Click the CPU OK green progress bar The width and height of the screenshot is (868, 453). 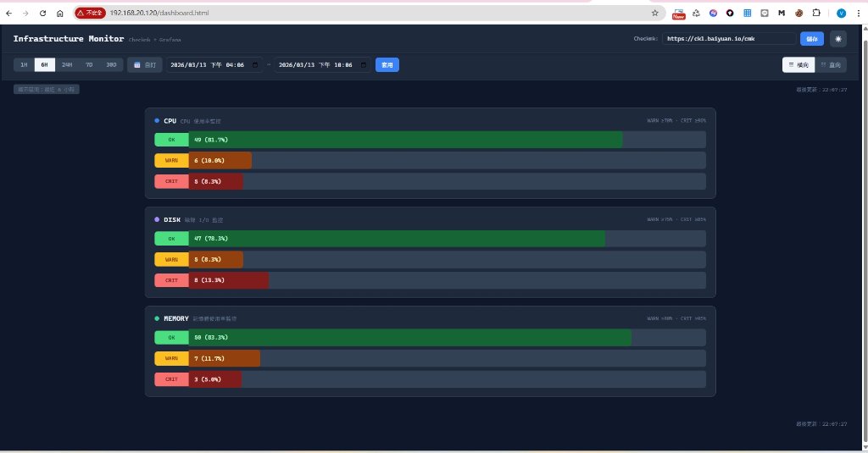tap(405, 140)
